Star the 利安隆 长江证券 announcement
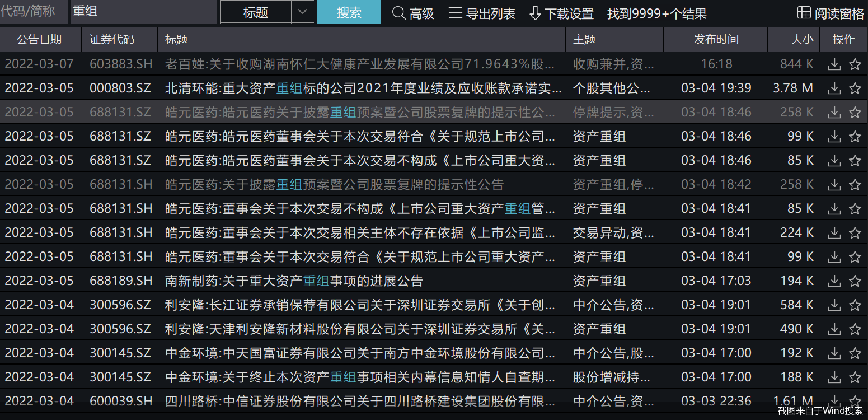Image resolution: width=868 pixels, height=420 pixels. click(x=855, y=305)
